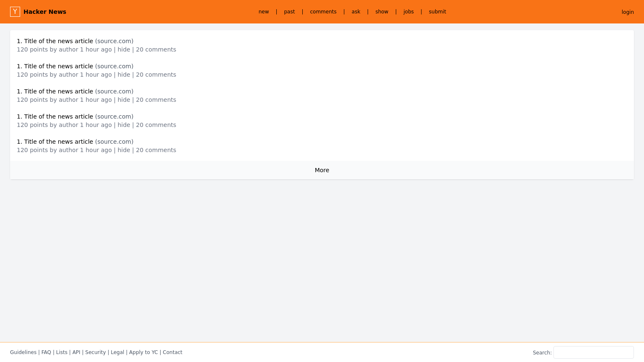
Task: Click the login link
Action: (x=628, y=12)
